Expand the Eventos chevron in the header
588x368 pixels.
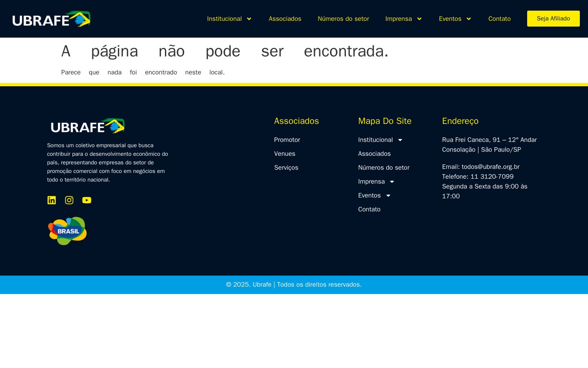[x=469, y=19]
